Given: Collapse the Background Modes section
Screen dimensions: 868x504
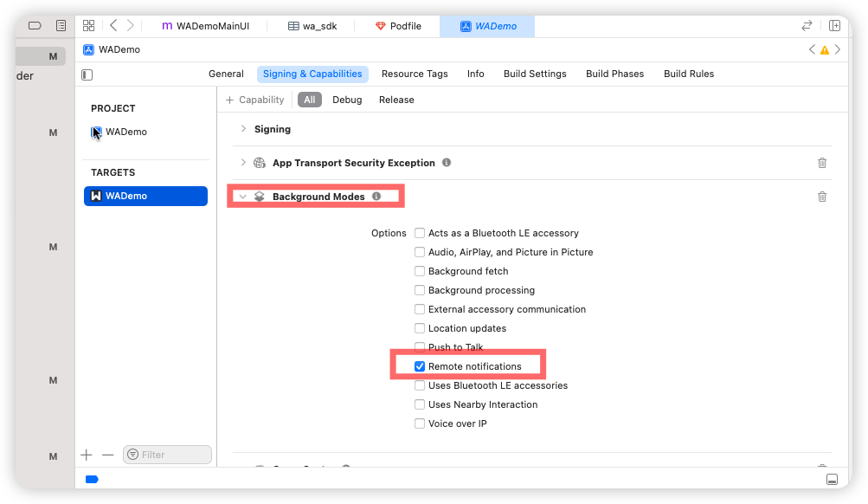Looking at the screenshot, I should [x=243, y=197].
